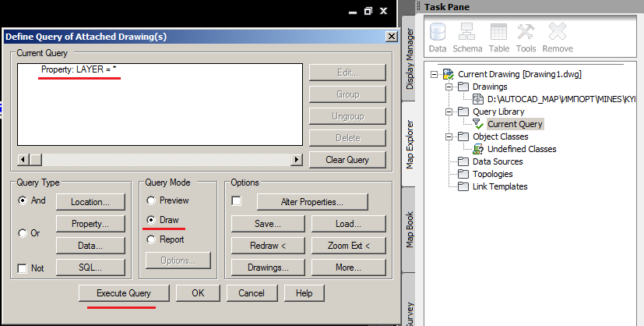Open the SQL condition dialog
Screen dimensions: 644x326
(90, 268)
